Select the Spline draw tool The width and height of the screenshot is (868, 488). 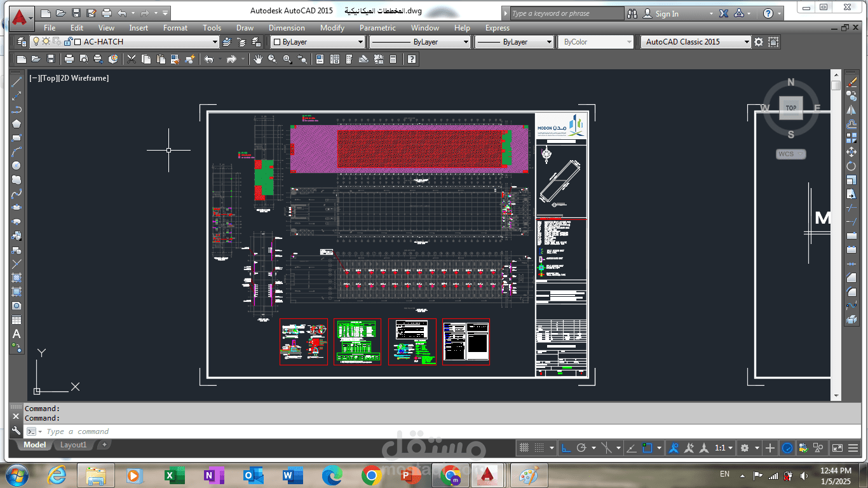pyautogui.click(x=17, y=194)
